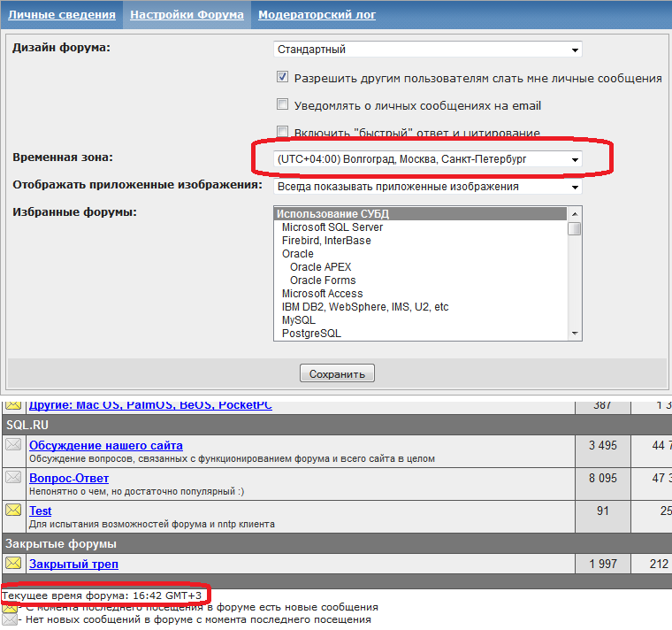The image size is (672, 630).
Task: Open the Вопрос-Ответ forum link
Action: click(x=69, y=479)
